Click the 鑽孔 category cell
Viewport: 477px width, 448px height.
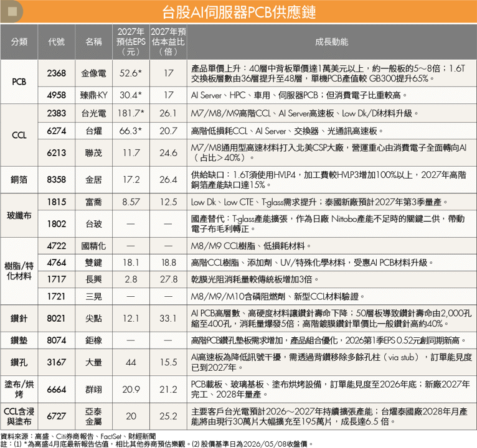[19, 362]
